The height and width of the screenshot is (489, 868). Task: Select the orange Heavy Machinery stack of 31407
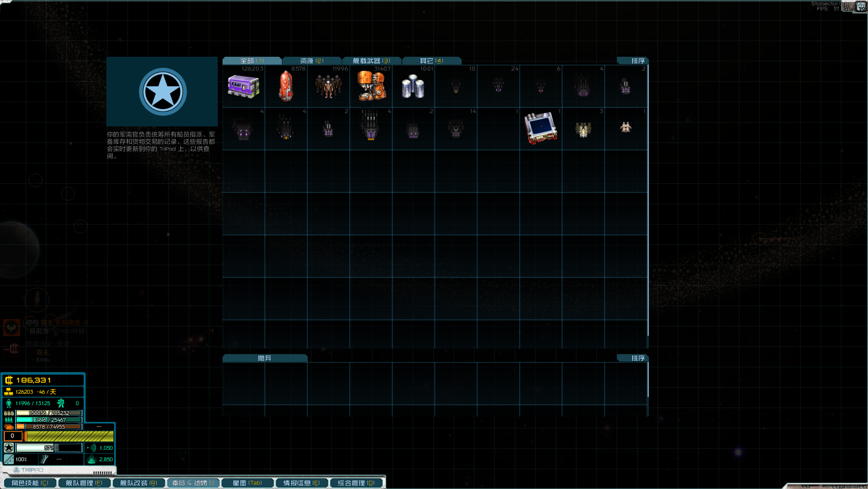tap(371, 86)
